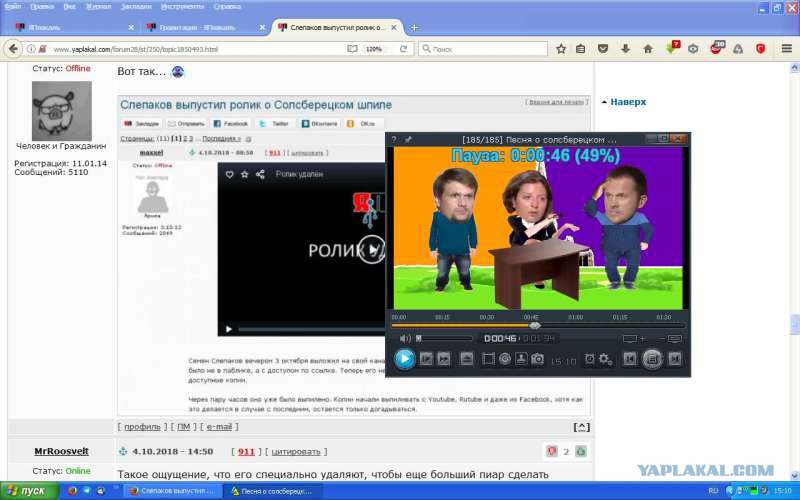Share topic via Facebook button

pos(230,123)
